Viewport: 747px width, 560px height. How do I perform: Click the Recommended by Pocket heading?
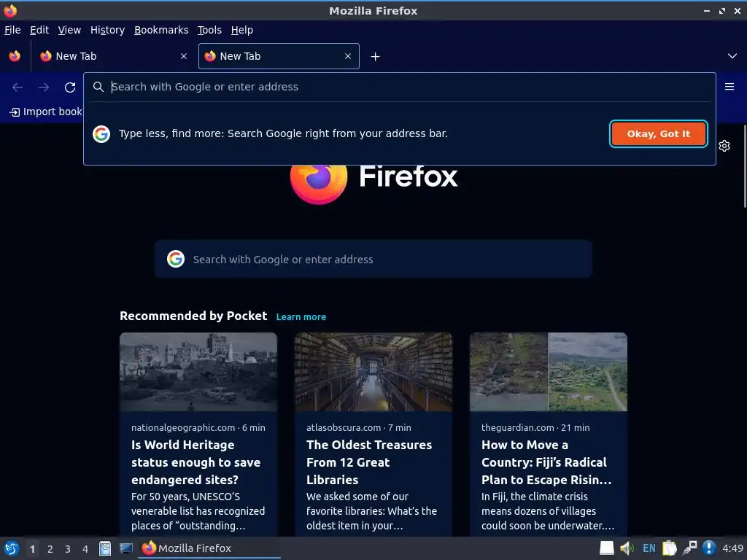[193, 316]
